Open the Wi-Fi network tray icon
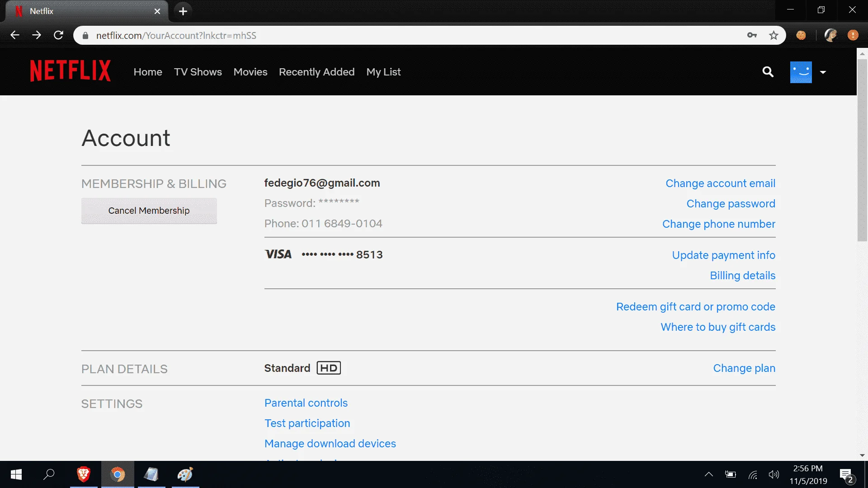The width and height of the screenshot is (868, 488). click(x=753, y=474)
